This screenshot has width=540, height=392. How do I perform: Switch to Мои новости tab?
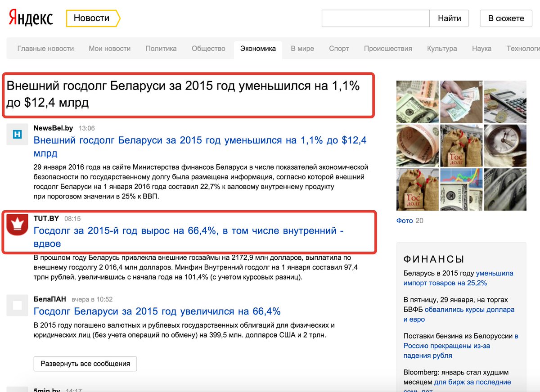click(109, 49)
